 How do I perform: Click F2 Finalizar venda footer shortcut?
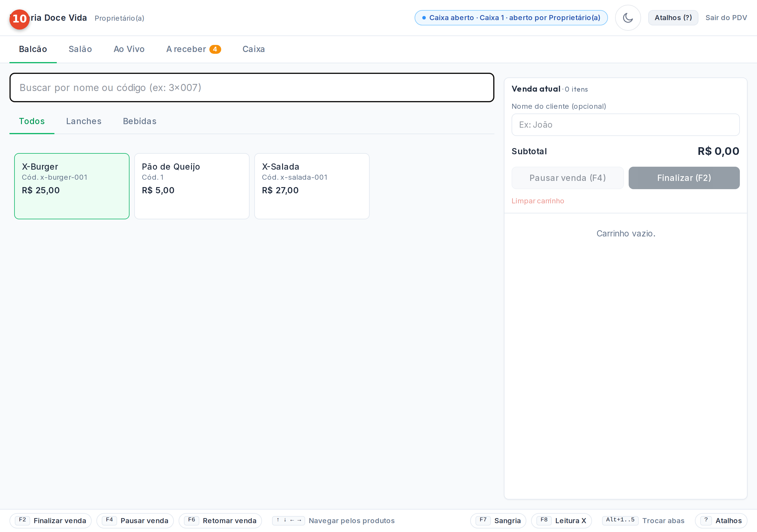pos(51,521)
